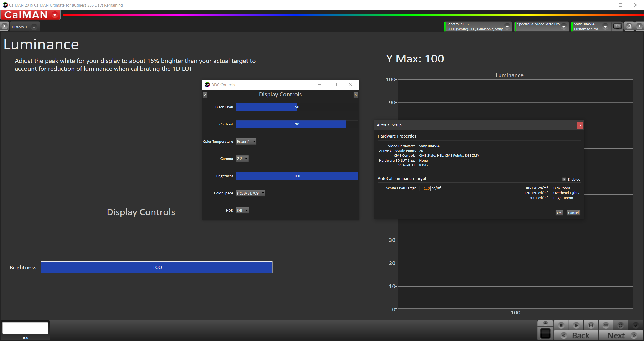644x341 pixels.
Task: Collapse the side panel with left triangle icon
Action: point(639,26)
